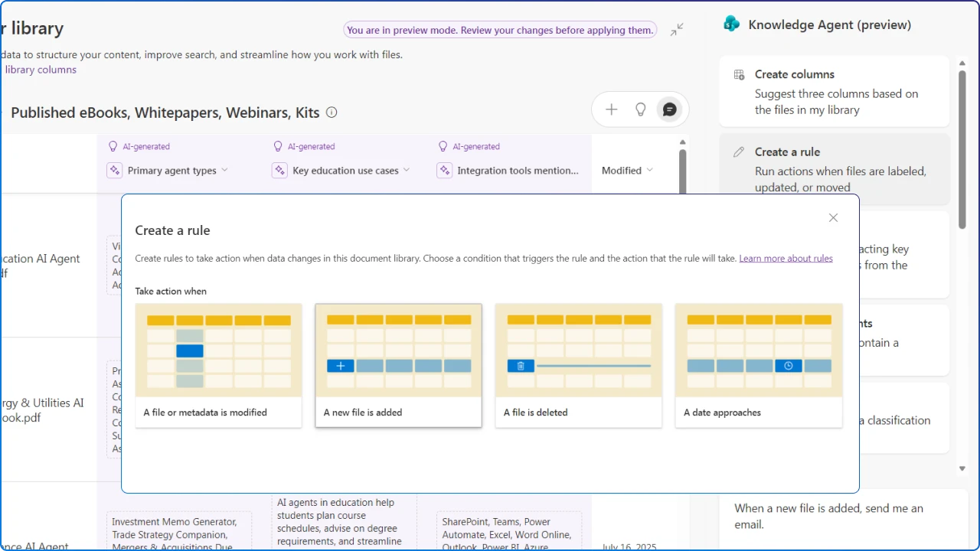The height and width of the screenshot is (551, 980).
Task: Select the A date approaches trigger
Action: (x=758, y=366)
